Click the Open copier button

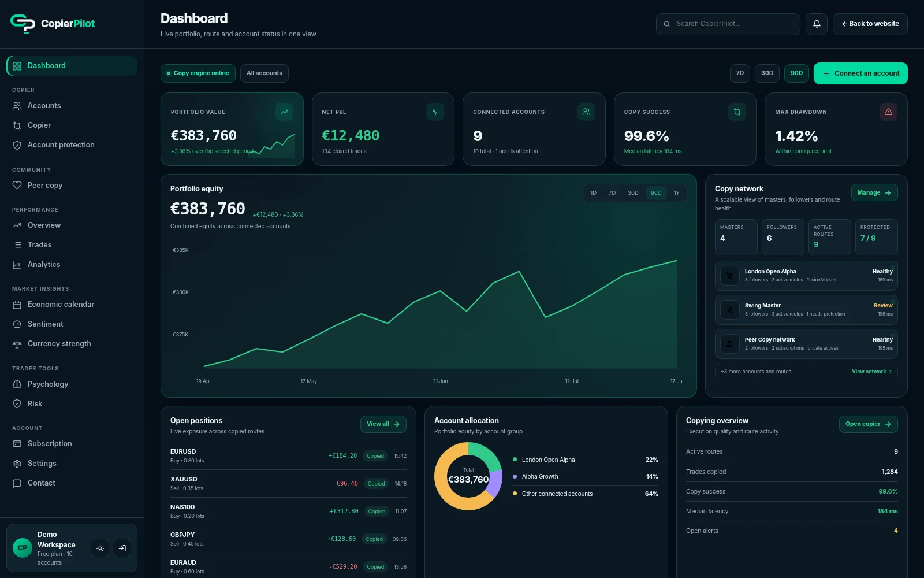click(x=869, y=424)
